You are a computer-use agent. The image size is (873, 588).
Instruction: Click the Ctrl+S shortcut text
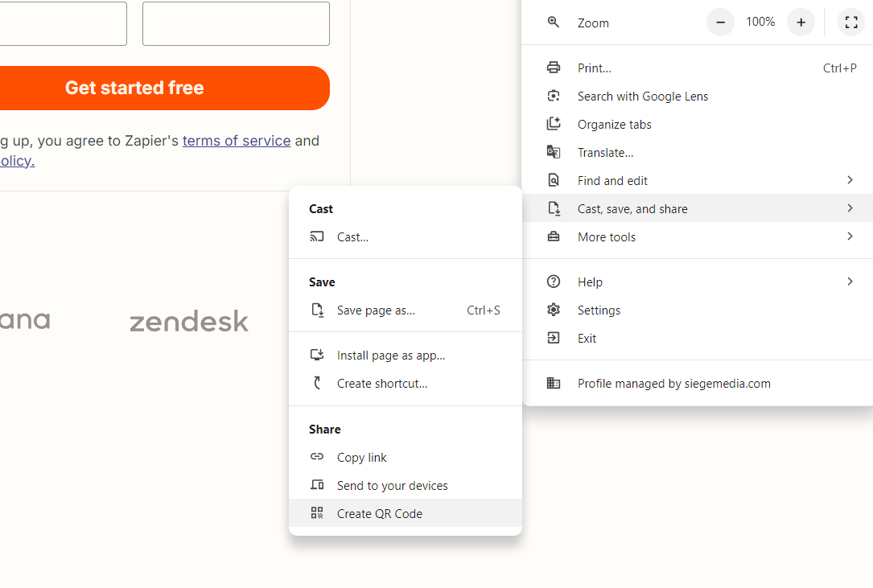point(484,310)
